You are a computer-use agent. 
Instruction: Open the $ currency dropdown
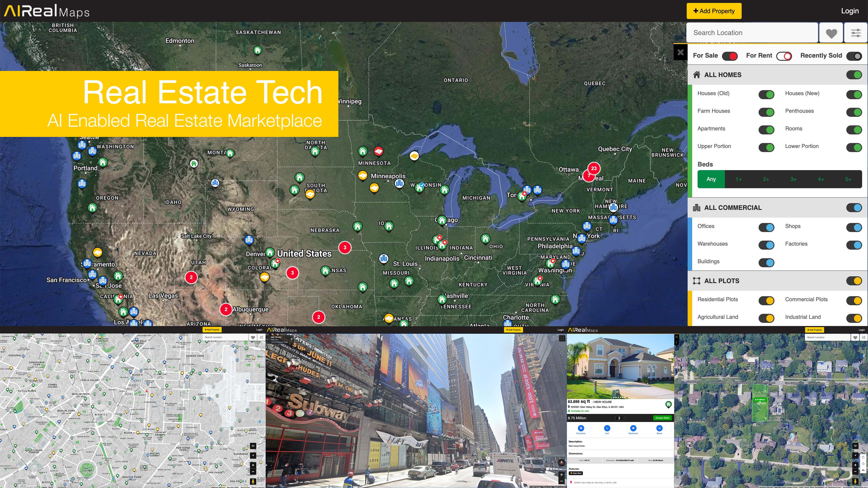[x=620, y=418]
